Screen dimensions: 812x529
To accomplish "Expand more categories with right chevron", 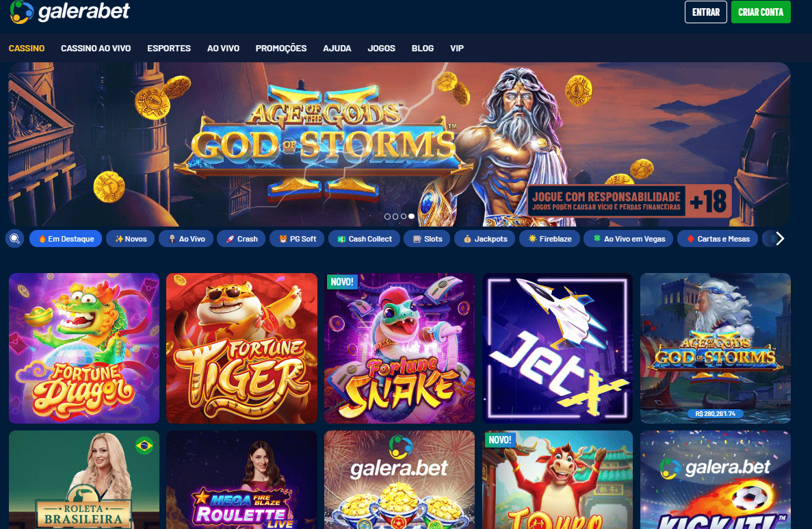I will point(780,239).
